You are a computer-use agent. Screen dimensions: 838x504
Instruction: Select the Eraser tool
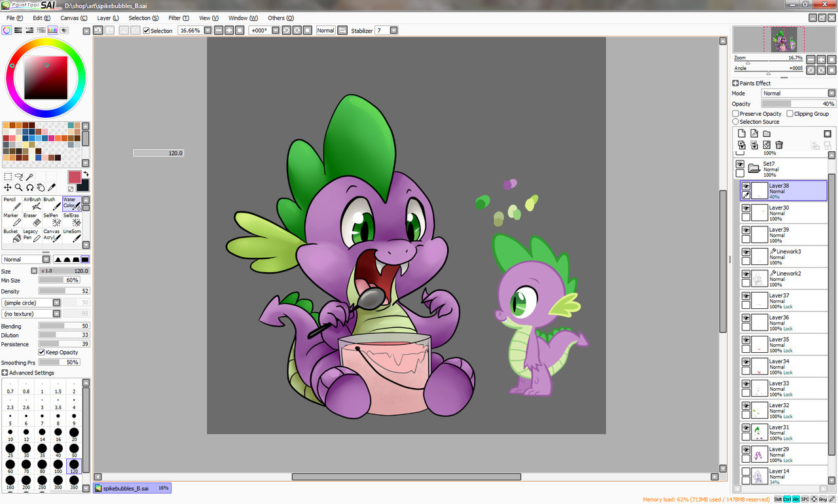(32, 219)
